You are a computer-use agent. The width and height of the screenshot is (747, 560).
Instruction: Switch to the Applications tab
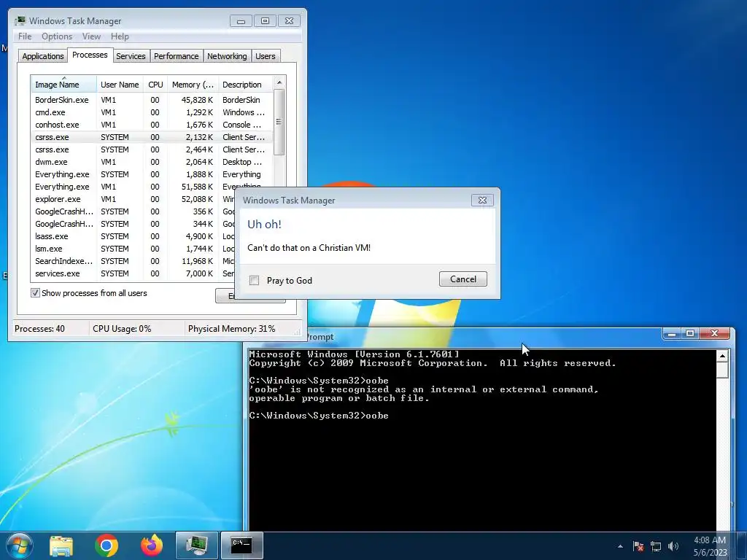(x=43, y=56)
